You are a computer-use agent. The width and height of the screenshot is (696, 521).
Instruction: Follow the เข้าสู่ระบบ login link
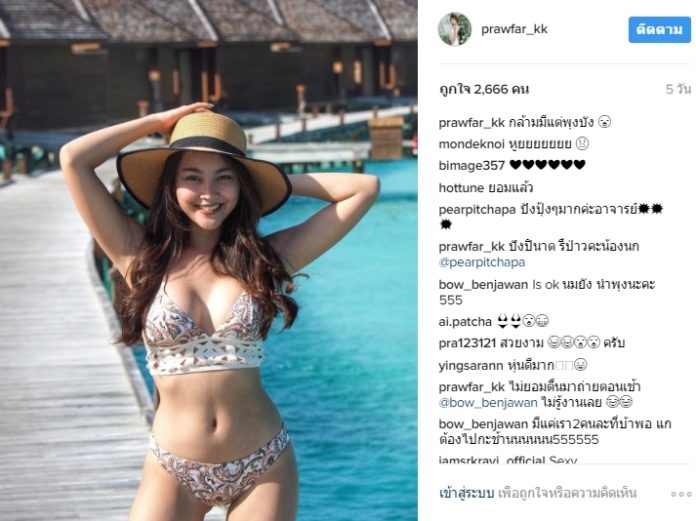tap(467, 493)
